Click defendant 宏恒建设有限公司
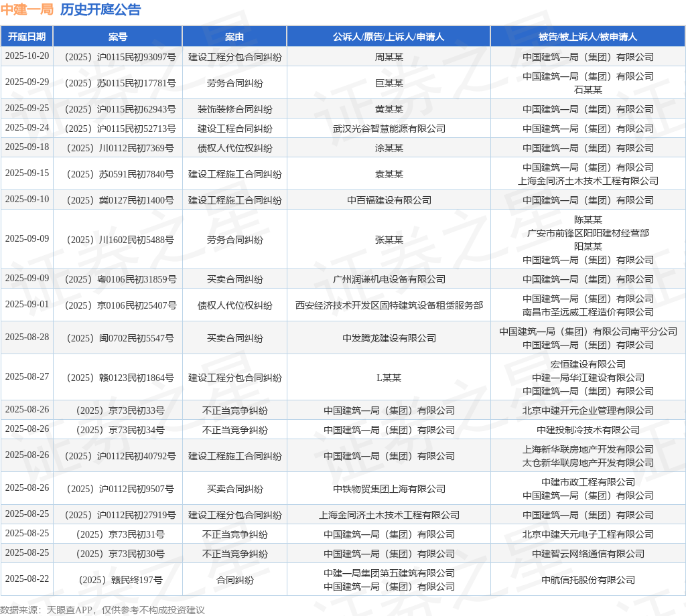This screenshot has width=686, height=616. pyautogui.click(x=588, y=364)
